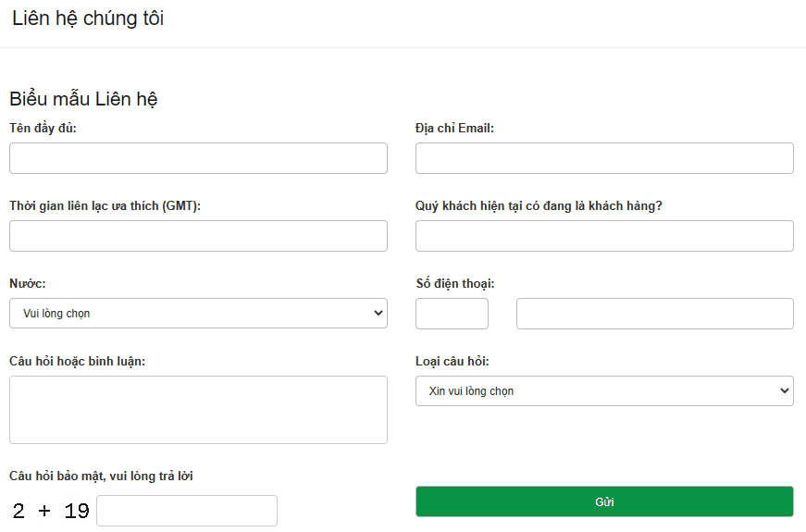Click the 'Loại câu hỏi:' label

[x=453, y=362]
